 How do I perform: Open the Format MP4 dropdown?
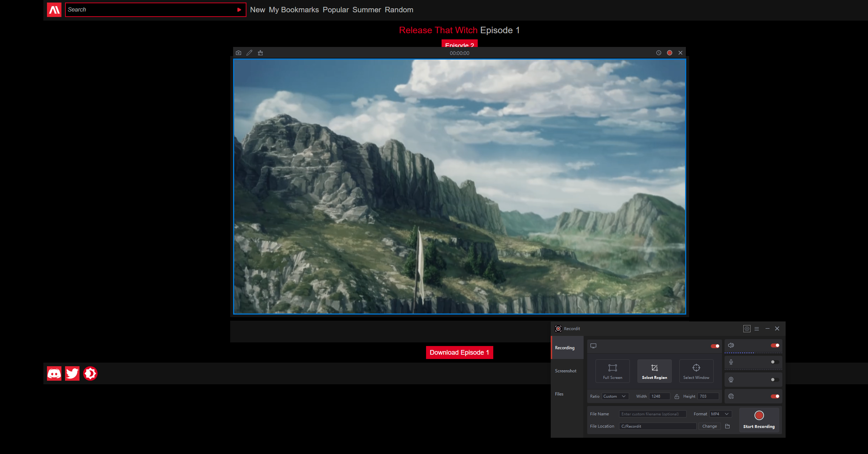[x=720, y=414]
